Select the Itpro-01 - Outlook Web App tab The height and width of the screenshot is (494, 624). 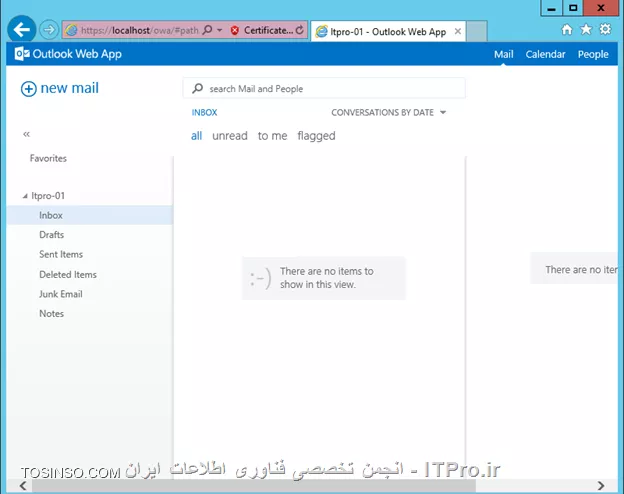tap(388, 31)
